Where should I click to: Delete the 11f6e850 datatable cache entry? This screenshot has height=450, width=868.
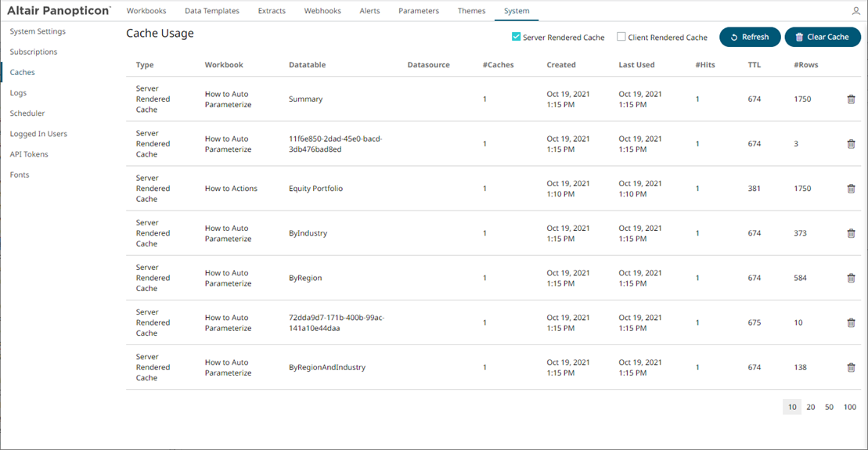click(851, 144)
